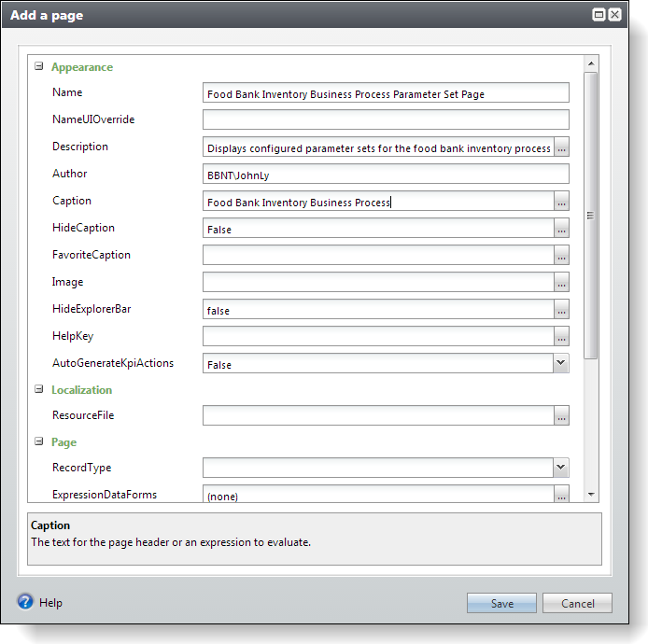Collapse the Localization section
The height and width of the screenshot is (644, 648).
coord(39,389)
